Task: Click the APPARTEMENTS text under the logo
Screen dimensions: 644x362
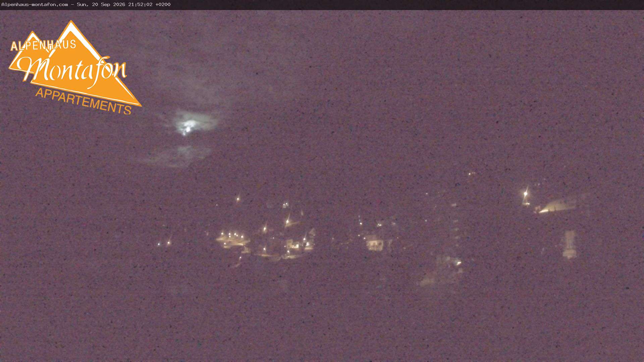Action: (x=83, y=101)
